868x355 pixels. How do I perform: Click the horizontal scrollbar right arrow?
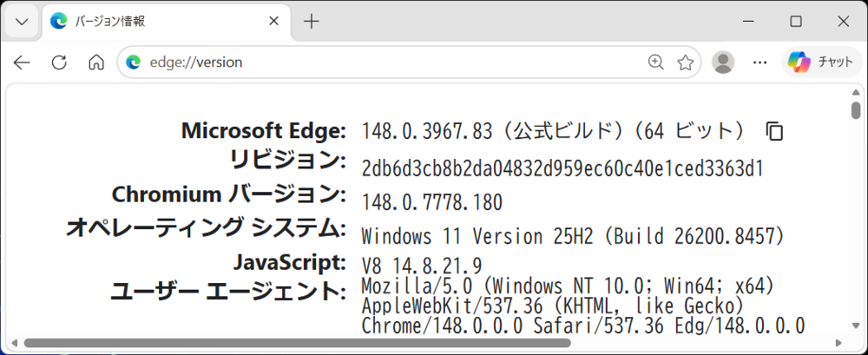[x=839, y=344]
